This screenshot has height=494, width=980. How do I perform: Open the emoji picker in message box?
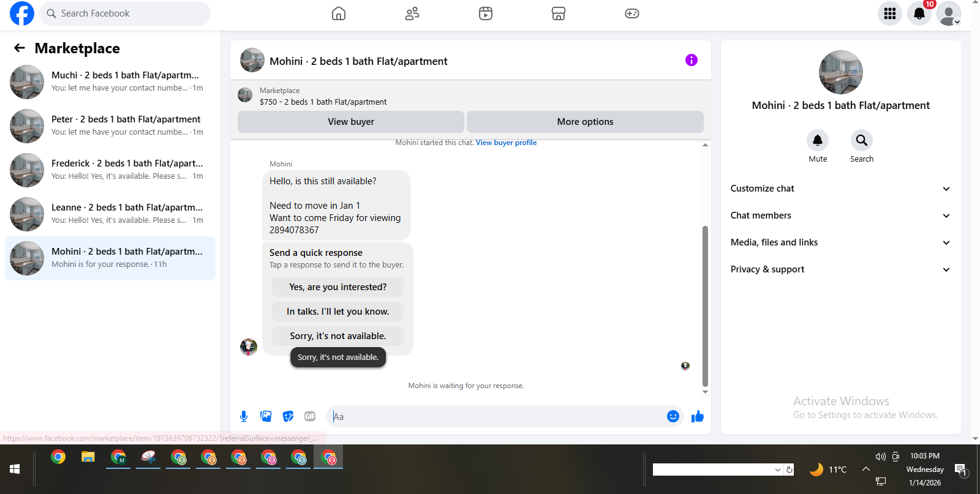pyautogui.click(x=673, y=416)
